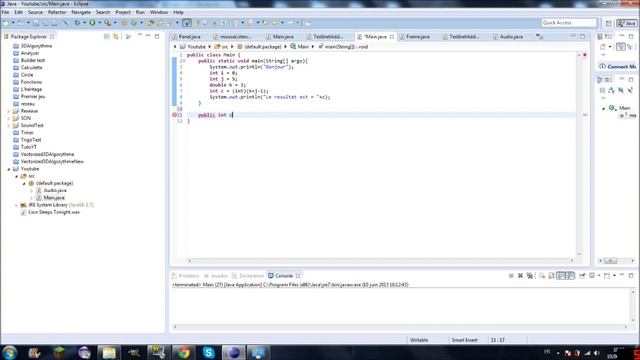Click the Quick Access search field
This screenshot has height=360, width=640.
tap(569, 23)
